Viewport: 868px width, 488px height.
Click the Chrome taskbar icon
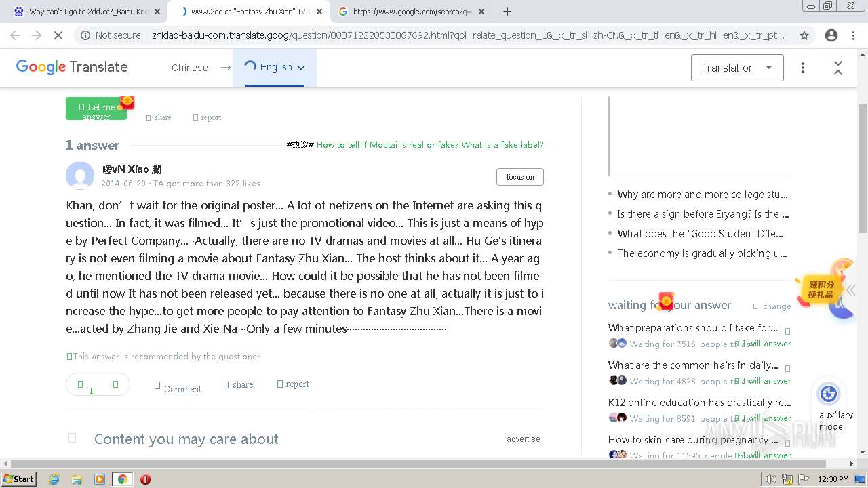coord(122,479)
